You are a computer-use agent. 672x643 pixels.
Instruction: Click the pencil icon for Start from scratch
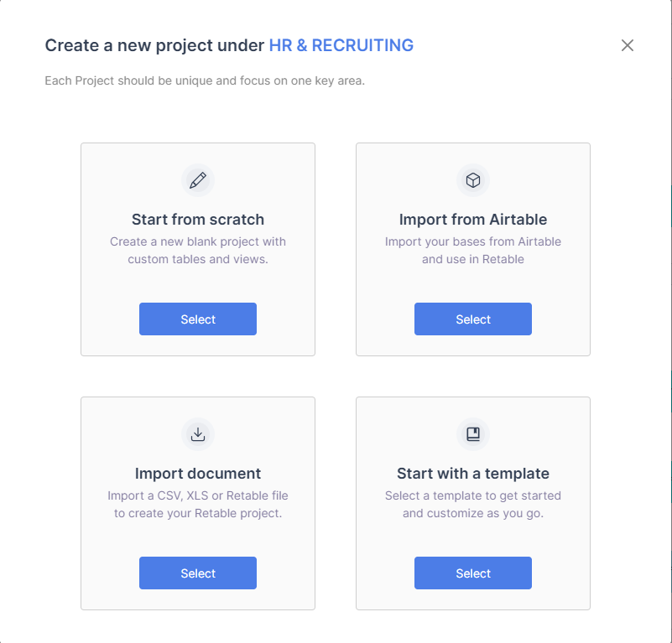198,180
